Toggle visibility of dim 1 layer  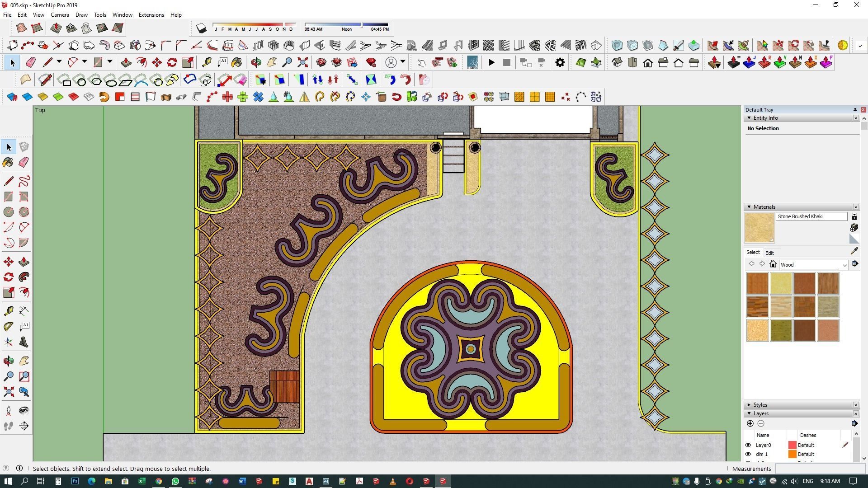tap(748, 454)
